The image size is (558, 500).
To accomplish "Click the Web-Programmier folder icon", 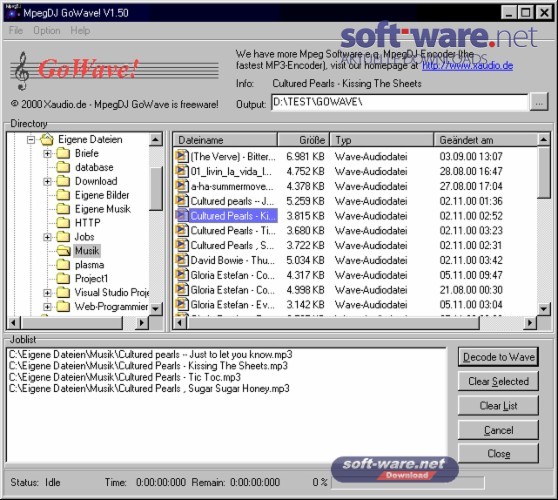I will click(63, 306).
